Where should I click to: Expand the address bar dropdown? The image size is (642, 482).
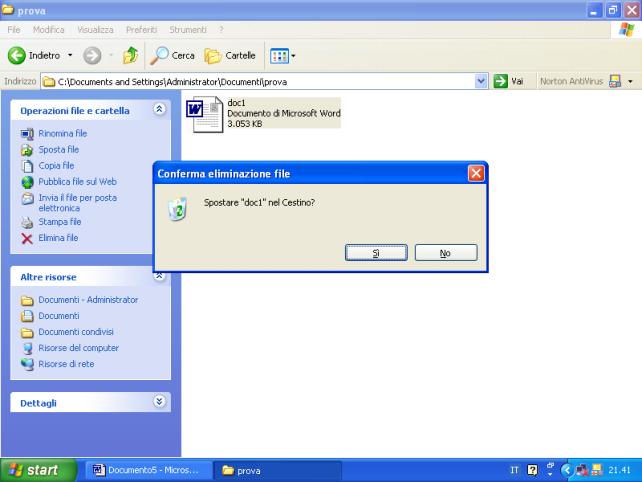coord(481,81)
